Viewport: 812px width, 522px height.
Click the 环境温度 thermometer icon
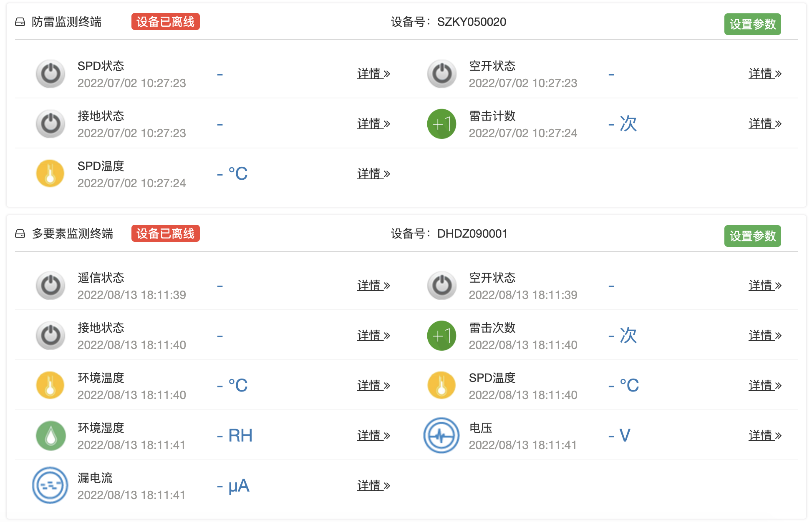(50, 386)
